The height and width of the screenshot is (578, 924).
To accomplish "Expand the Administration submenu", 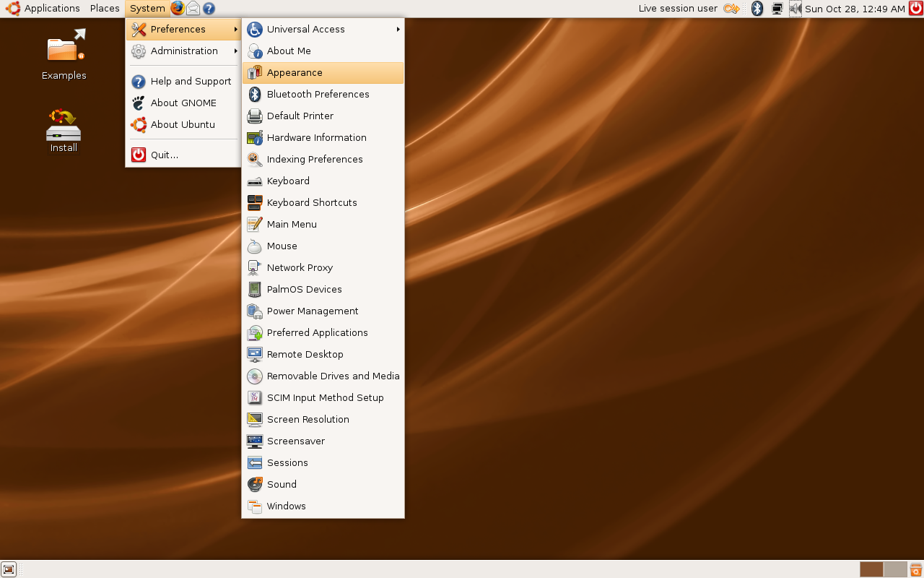I will [183, 51].
